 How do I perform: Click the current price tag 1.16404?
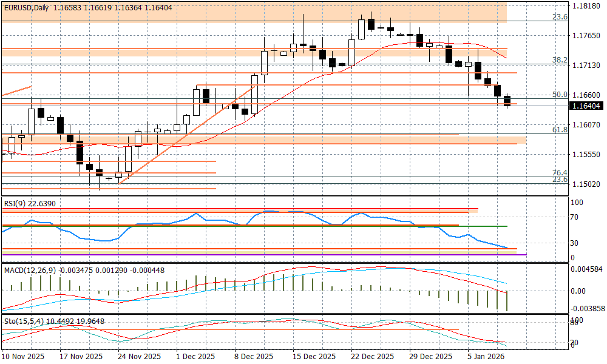(586, 106)
